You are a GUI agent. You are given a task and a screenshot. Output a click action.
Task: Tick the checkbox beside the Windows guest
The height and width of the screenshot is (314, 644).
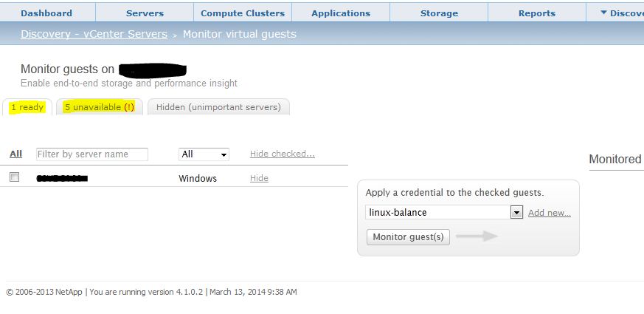point(14,177)
